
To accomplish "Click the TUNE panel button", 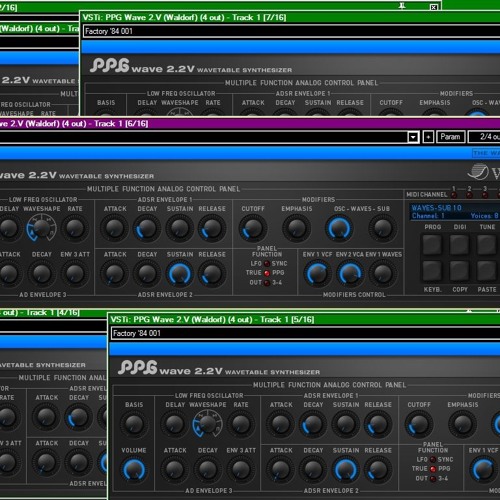I will point(487,244).
